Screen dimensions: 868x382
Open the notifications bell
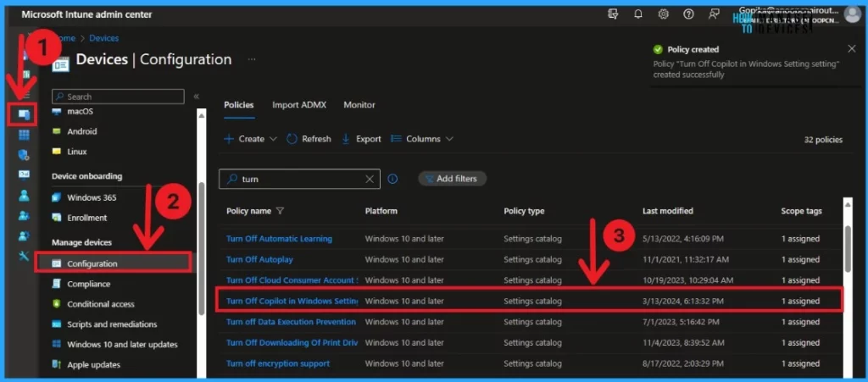point(638,14)
